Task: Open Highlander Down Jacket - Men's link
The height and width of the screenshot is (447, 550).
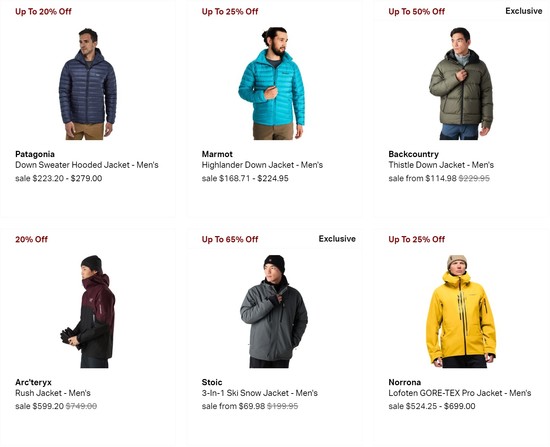Action: tap(262, 165)
